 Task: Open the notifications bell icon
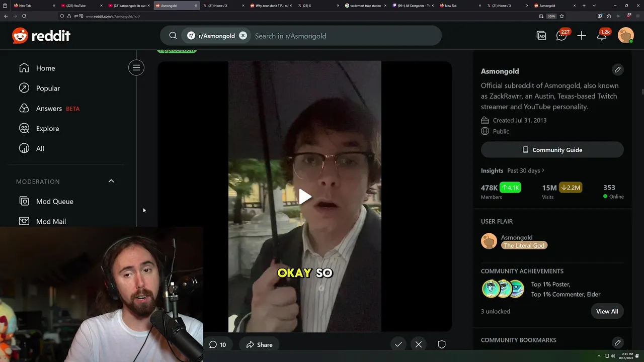pos(602,36)
